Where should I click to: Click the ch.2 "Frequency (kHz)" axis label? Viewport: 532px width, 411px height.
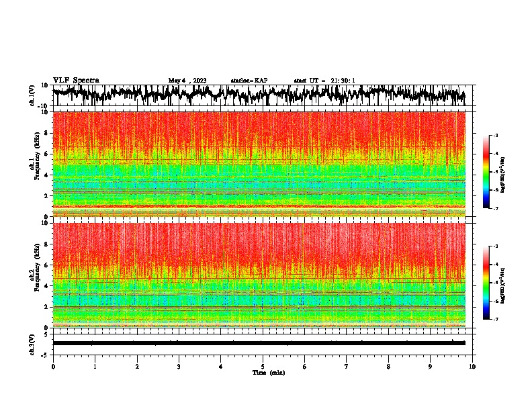click(x=37, y=267)
